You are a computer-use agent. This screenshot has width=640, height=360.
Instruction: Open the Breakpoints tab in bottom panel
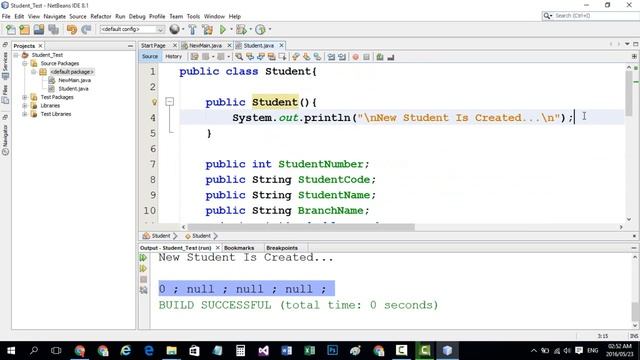coord(282,248)
